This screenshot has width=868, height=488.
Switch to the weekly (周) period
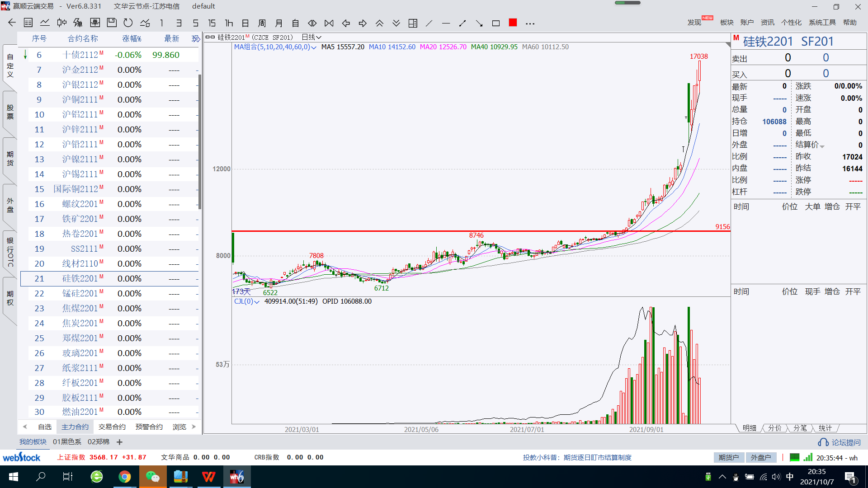262,23
